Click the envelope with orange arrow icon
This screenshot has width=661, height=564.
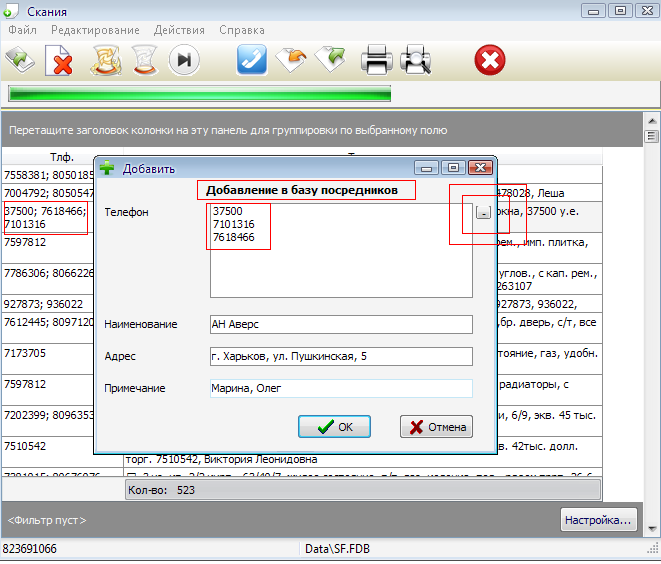290,61
